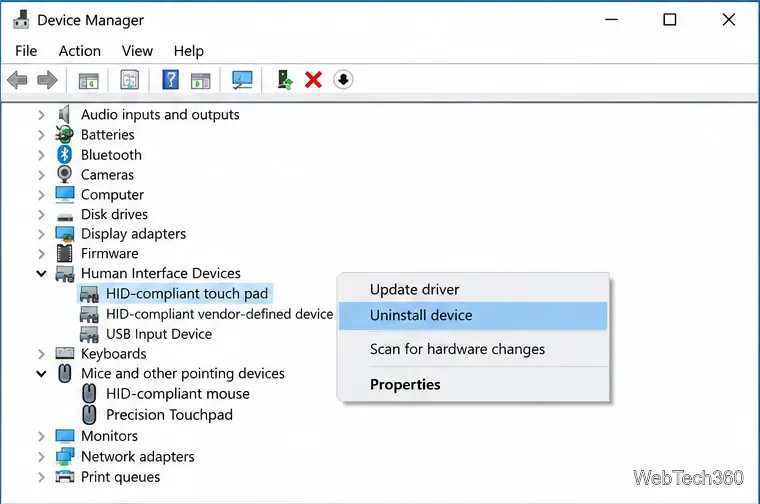Collapse Mice and other pointing devices
This screenshot has width=760, height=504.
(x=42, y=374)
